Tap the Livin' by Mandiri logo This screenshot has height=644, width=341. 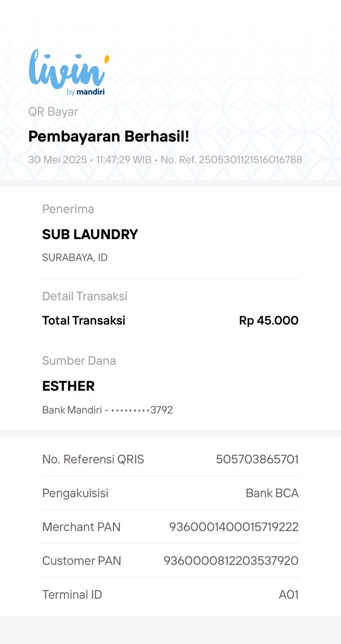(68, 72)
